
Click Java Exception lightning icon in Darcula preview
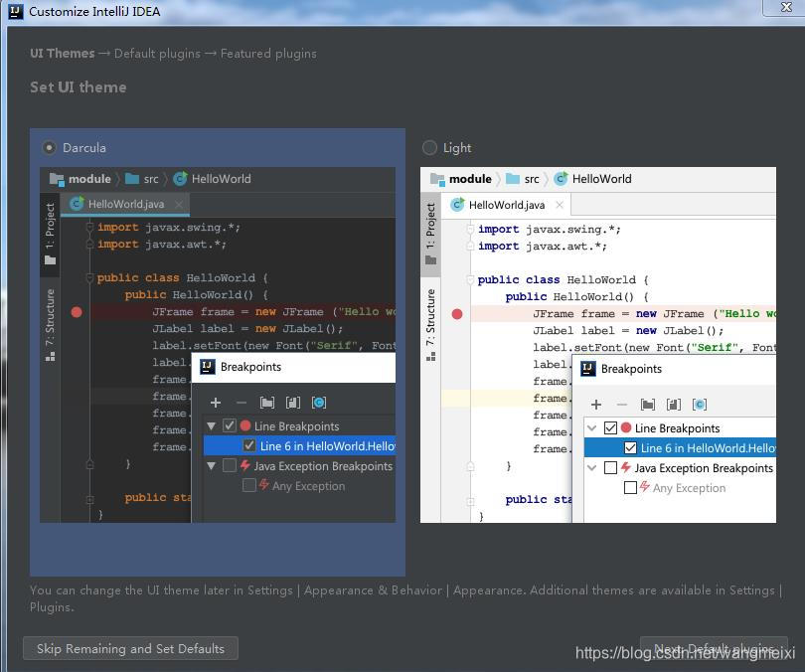(245, 465)
